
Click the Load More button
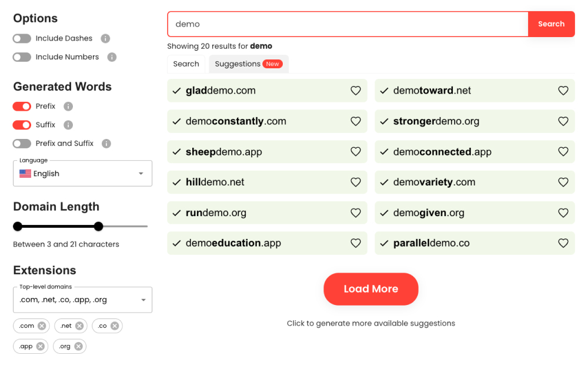tap(370, 289)
